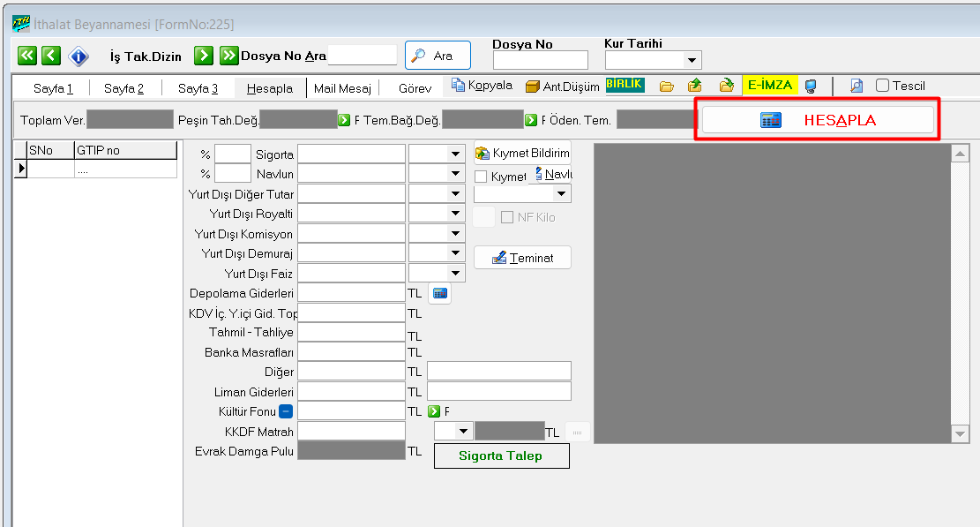The width and height of the screenshot is (980, 527).
Task: Go to next record arrow
Action: 204,56
